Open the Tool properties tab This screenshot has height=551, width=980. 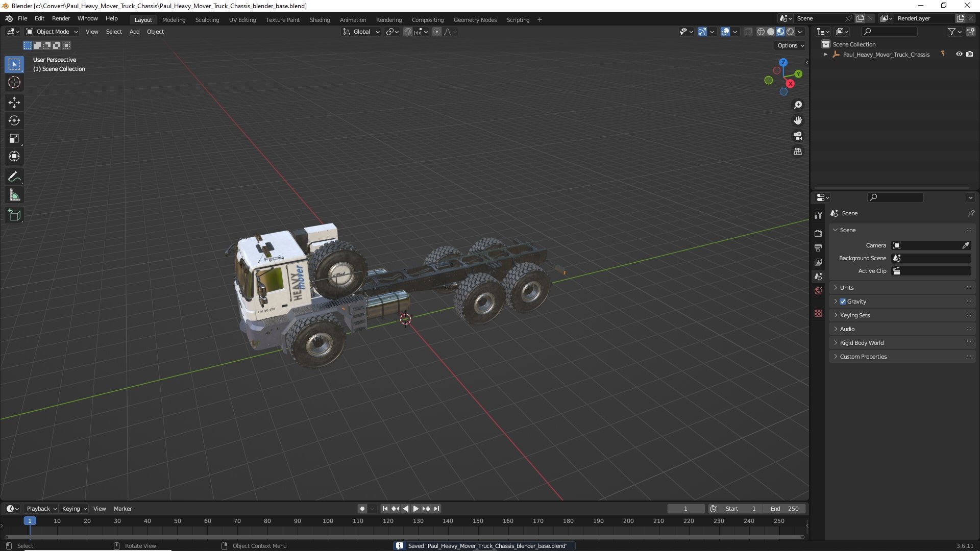coord(818,215)
